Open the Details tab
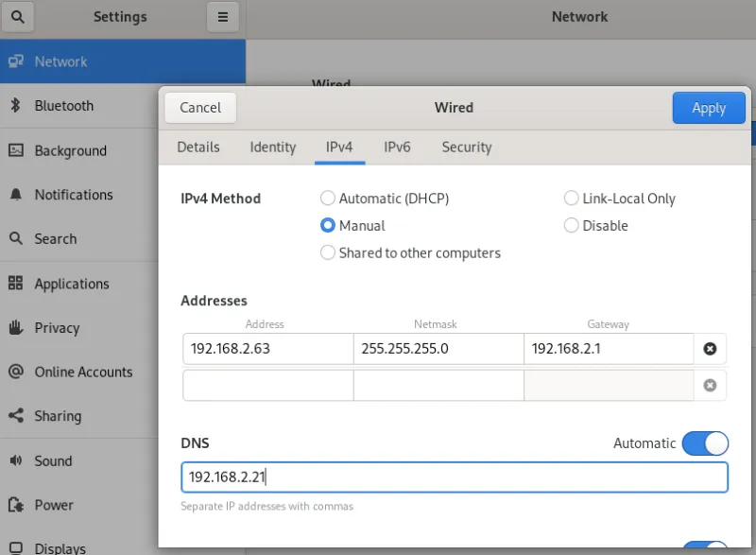Viewport: 756px width, 555px height. click(x=198, y=147)
